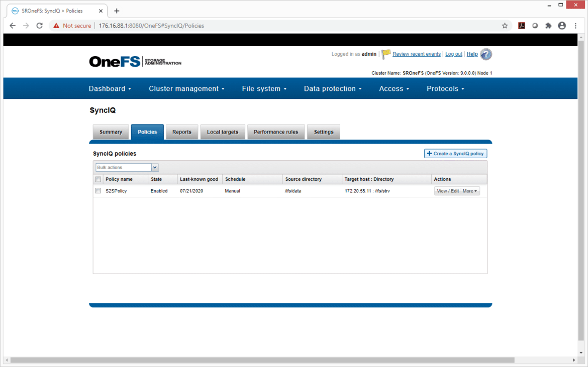The height and width of the screenshot is (367, 588).
Task: Close the SROneFS SyncIQ browser tab
Action: [x=101, y=11]
